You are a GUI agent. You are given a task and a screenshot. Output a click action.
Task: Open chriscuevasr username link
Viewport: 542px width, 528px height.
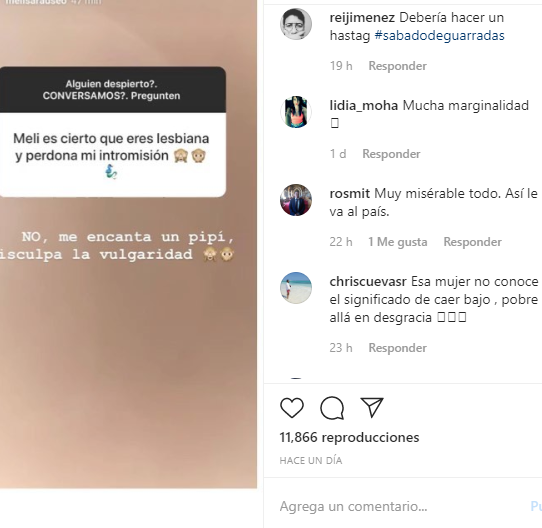(368, 281)
